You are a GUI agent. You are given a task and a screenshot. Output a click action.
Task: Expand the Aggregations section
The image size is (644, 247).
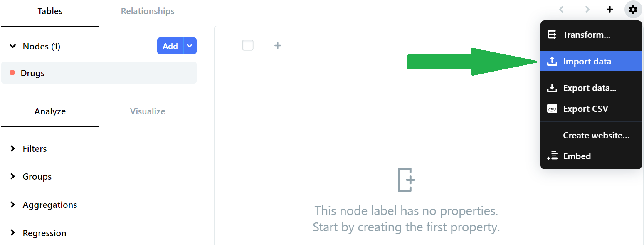tap(13, 205)
